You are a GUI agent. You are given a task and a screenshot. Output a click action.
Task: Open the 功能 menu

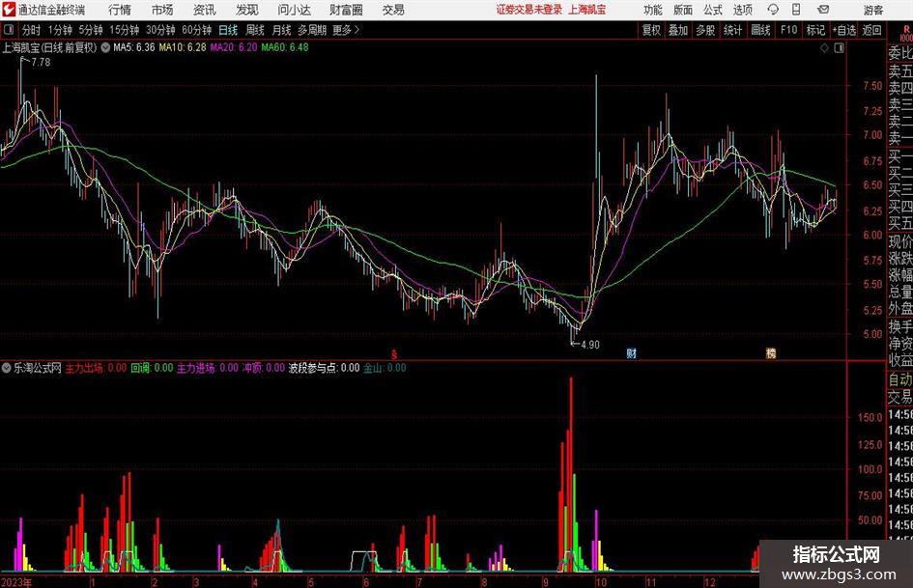click(x=653, y=10)
